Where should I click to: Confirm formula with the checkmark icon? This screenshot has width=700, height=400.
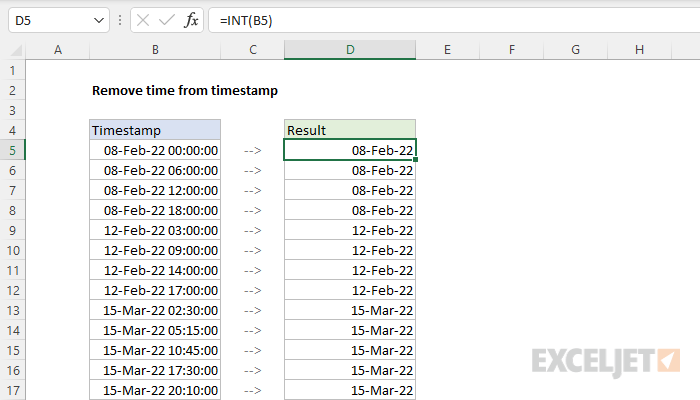[x=167, y=20]
